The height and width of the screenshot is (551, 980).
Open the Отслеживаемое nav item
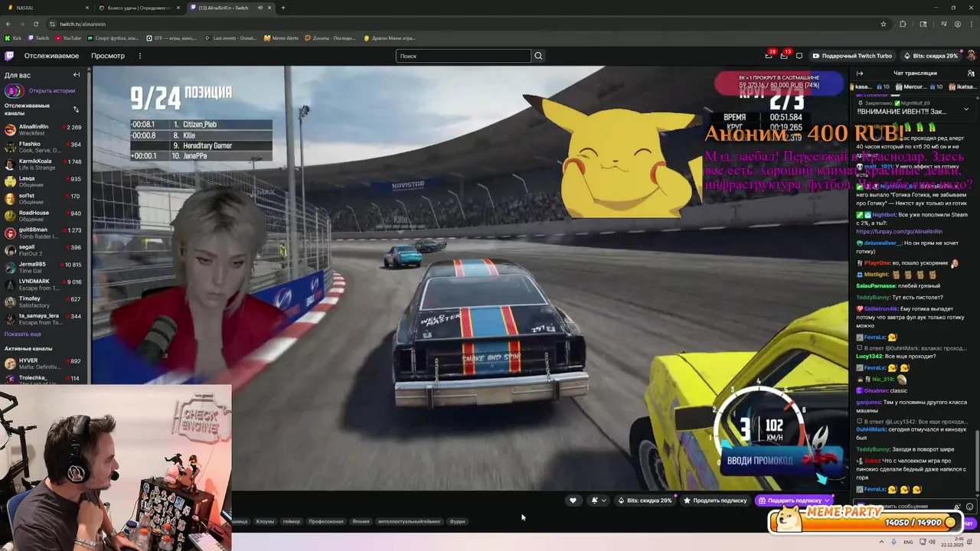(x=51, y=56)
